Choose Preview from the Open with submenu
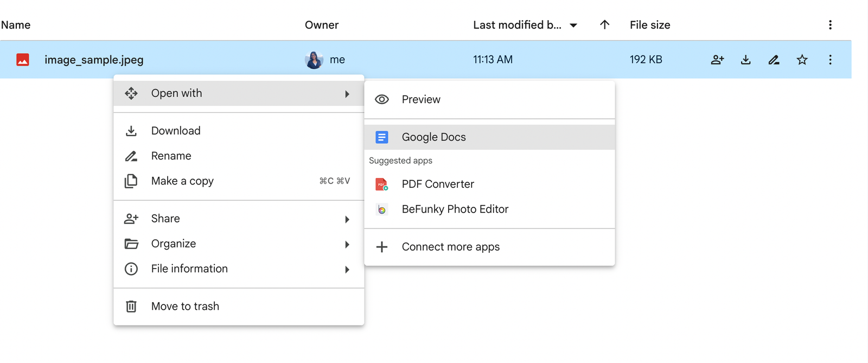Image resolution: width=868 pixels, height=363 pixels. point(421,99)
